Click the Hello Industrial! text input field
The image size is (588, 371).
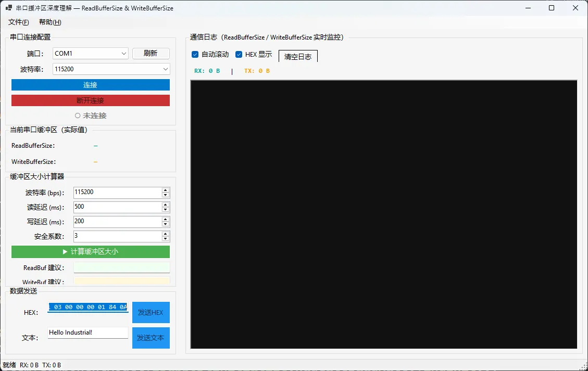[87, 332]
